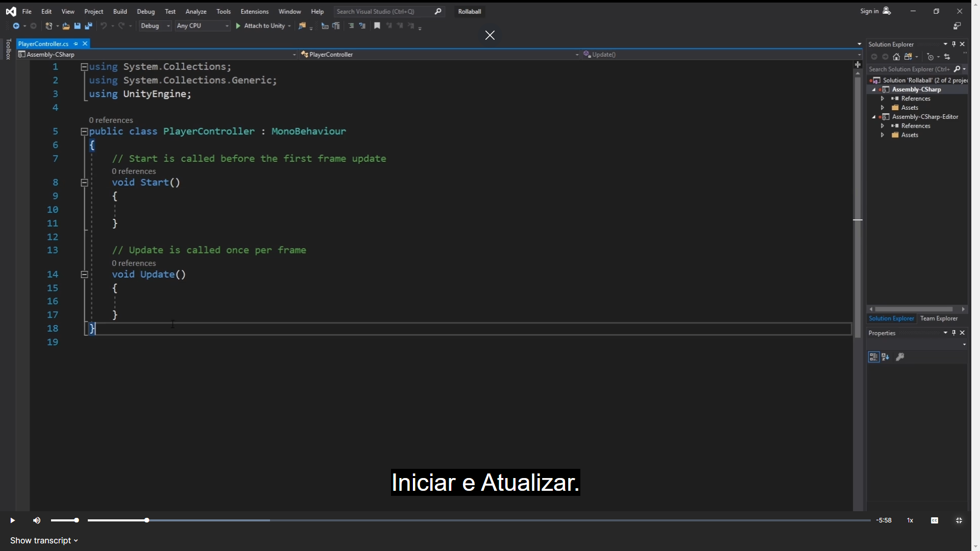The width and height of the screenshot is (980, 551).
Task: Expand Assembly-CSharp-Editor tree item
Action: [875, 116]
